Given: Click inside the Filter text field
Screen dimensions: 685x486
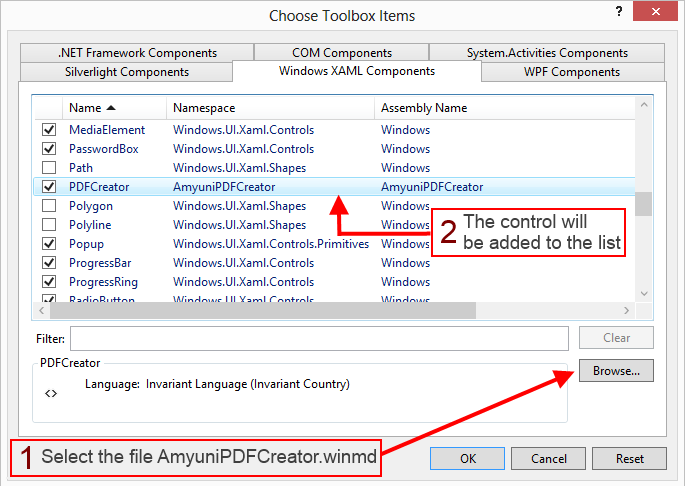Looking at the screenshot, I should (319, 338).
